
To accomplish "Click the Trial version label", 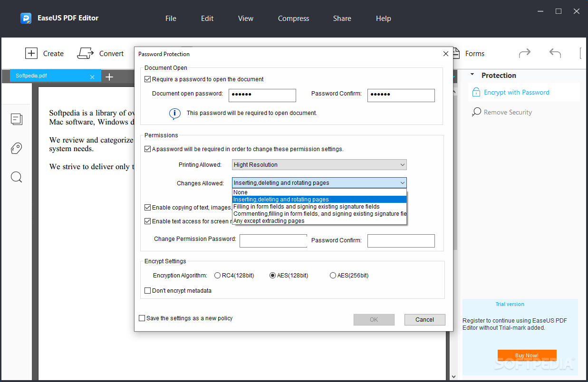I will coord(510,304).
